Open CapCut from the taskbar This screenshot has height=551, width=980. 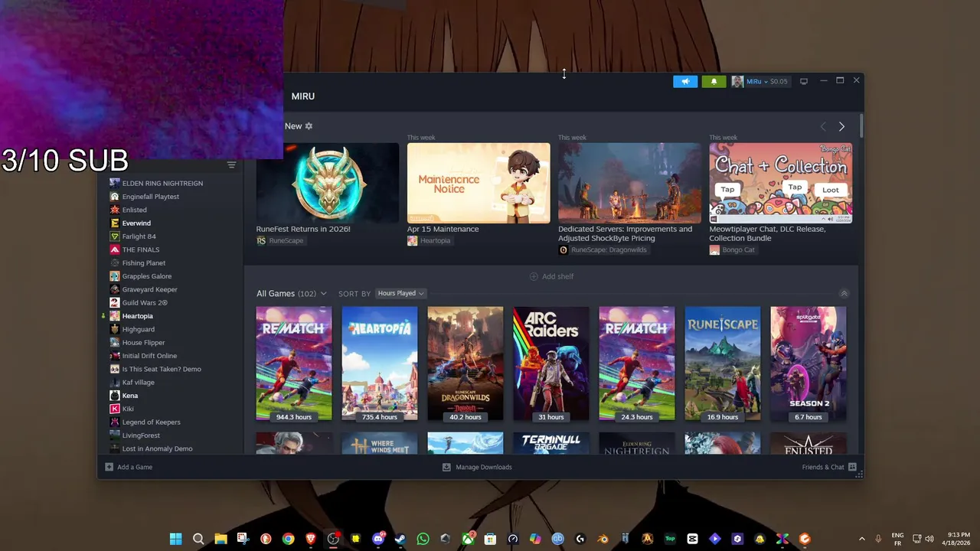(x=693, y=539)
